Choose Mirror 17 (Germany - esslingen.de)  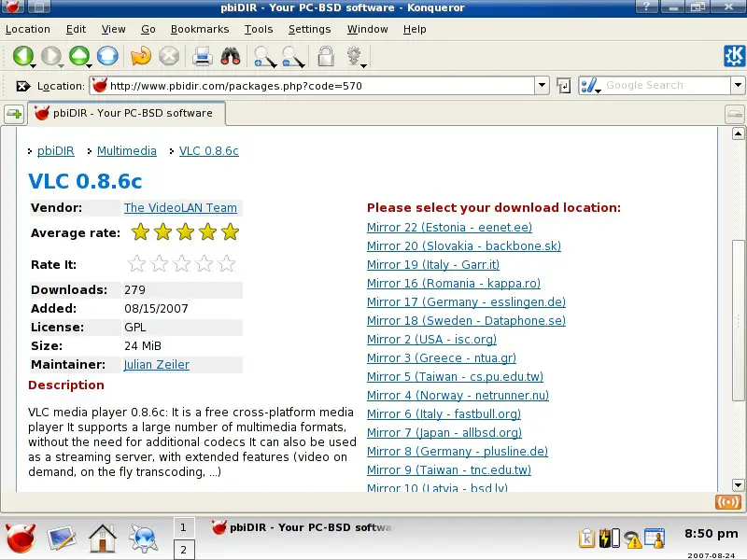point(466,301)
